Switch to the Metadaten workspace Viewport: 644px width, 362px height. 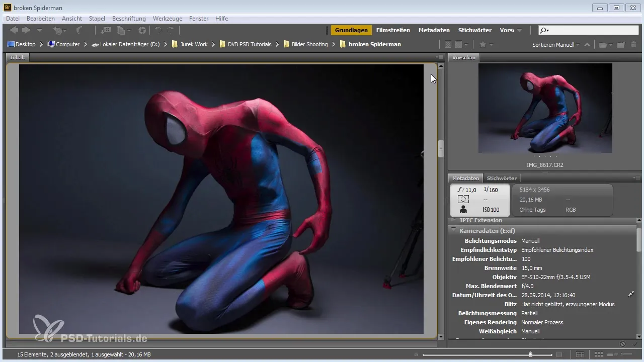(434, 30)
